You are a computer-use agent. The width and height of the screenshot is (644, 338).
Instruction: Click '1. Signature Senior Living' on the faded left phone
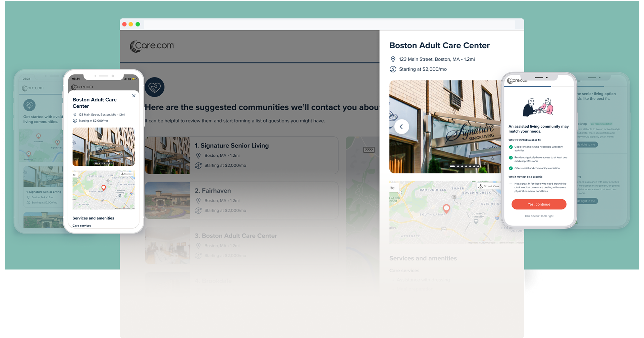[x=44, y=192]
